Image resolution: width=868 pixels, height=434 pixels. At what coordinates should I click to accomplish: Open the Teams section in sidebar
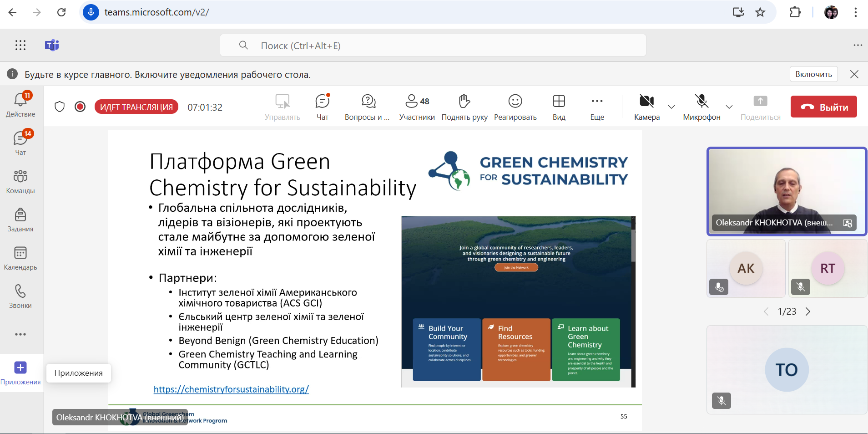point(20,181)
